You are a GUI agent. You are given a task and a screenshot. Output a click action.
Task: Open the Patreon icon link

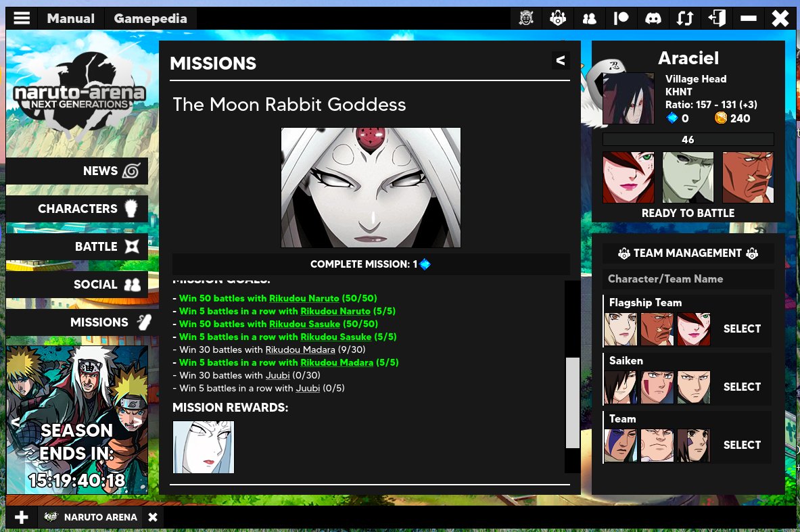point(621,19)
